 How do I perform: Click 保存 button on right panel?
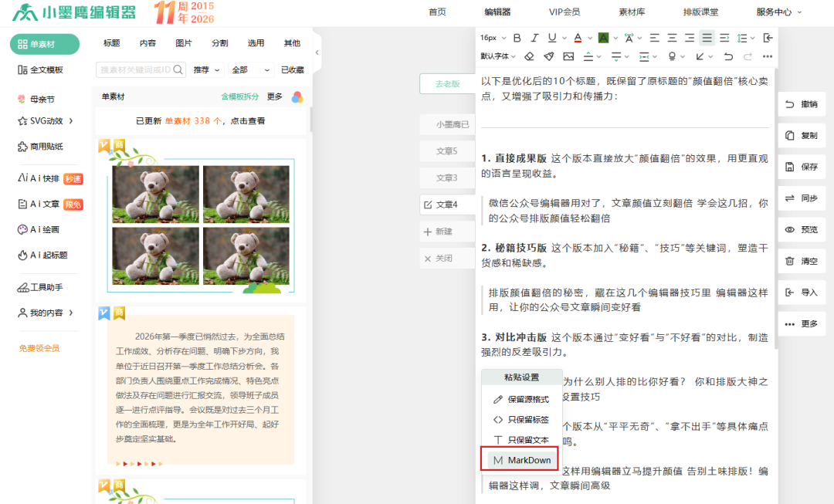click(x=802, y=167)
